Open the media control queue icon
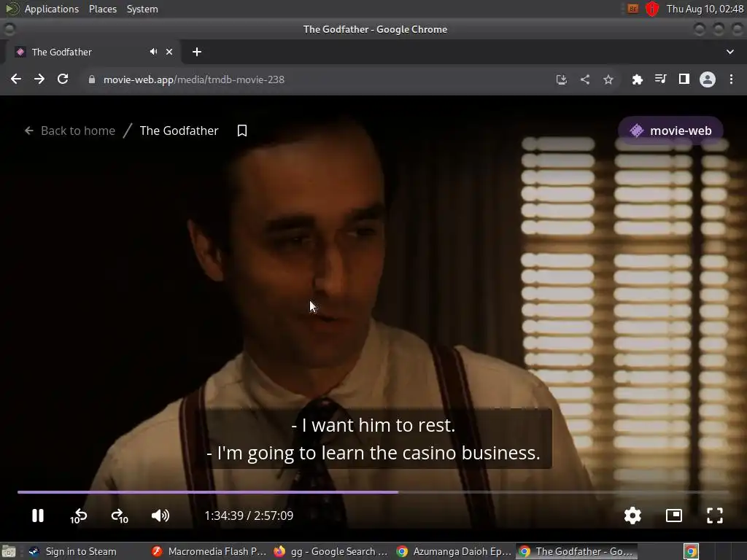 (660, 79)
